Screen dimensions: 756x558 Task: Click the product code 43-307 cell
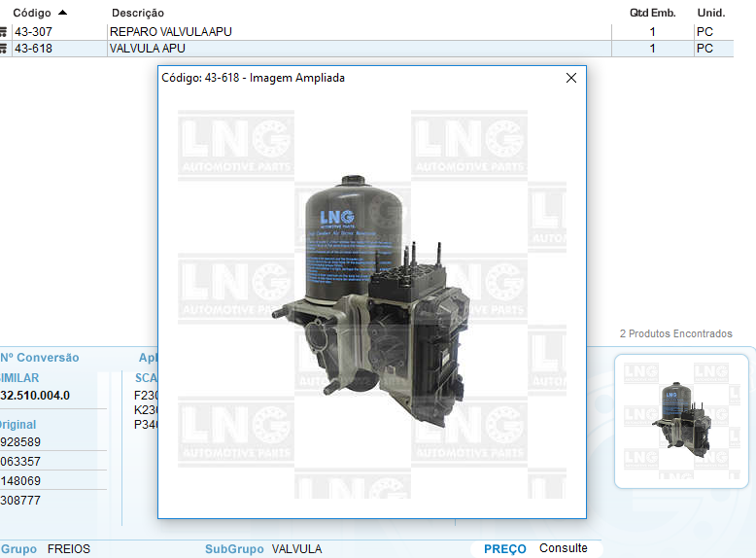click(34, 32)
